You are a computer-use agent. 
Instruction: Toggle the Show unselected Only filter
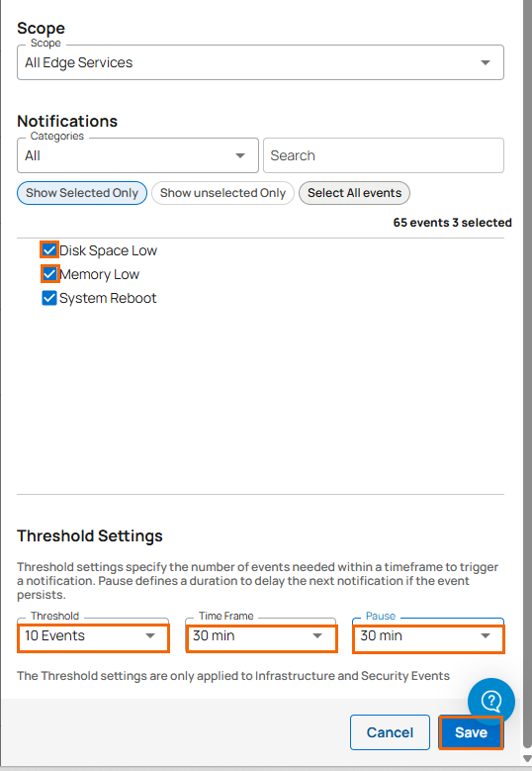[x=222, y=193]
